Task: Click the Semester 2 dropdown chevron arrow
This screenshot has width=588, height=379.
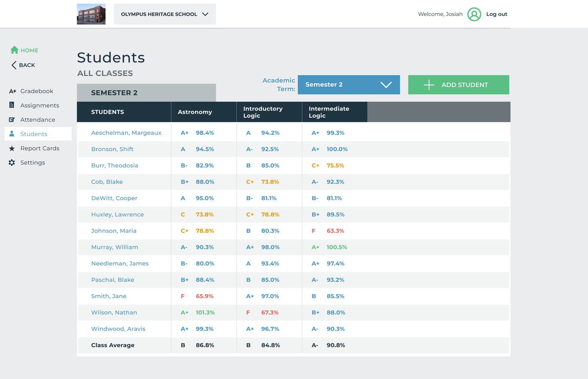Action: 386,85
